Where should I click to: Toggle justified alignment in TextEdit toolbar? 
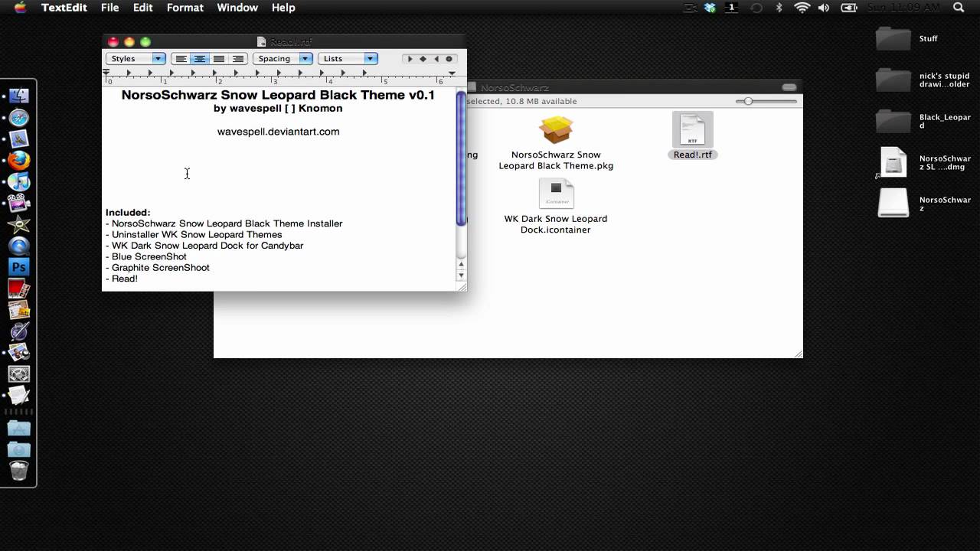pos(219,59)
